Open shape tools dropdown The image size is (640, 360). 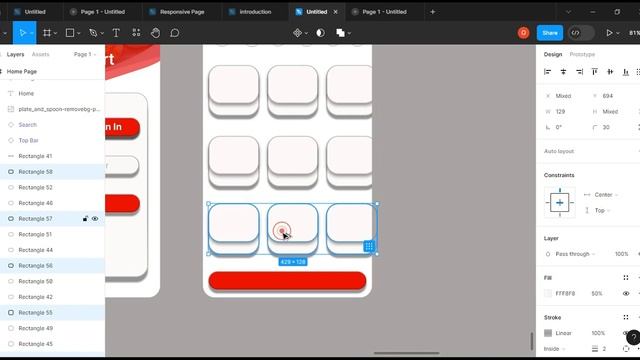tap(78, 33)
